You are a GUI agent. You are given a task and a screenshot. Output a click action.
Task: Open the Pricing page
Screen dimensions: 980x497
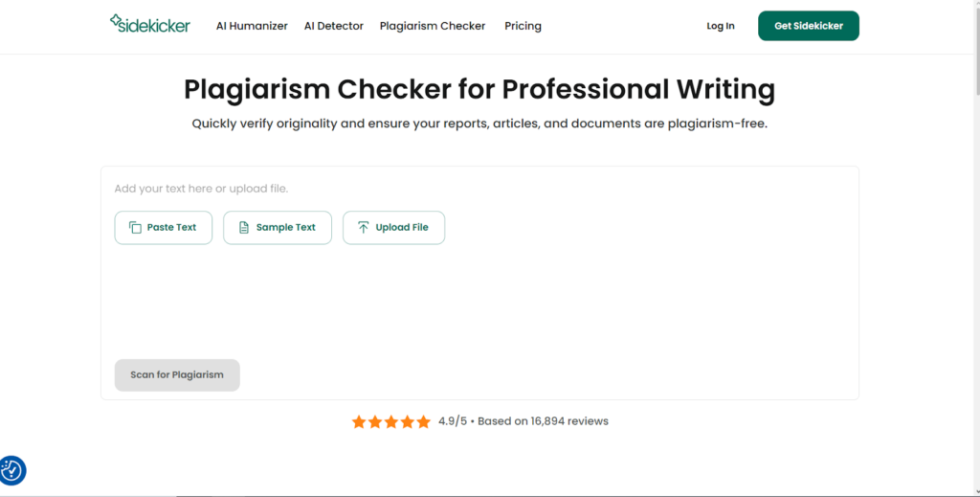pos(523,26)
